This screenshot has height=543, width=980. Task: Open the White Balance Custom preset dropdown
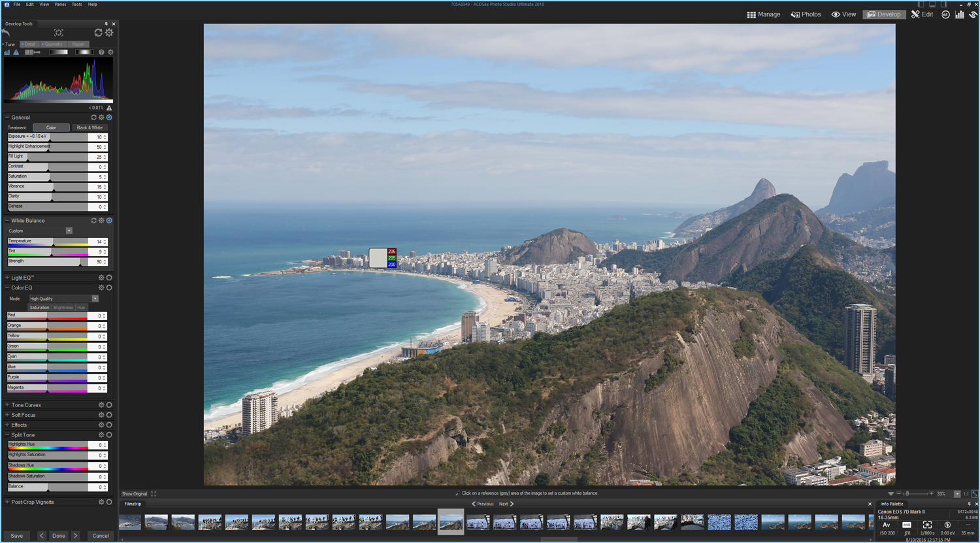click(x=69, y=231)
